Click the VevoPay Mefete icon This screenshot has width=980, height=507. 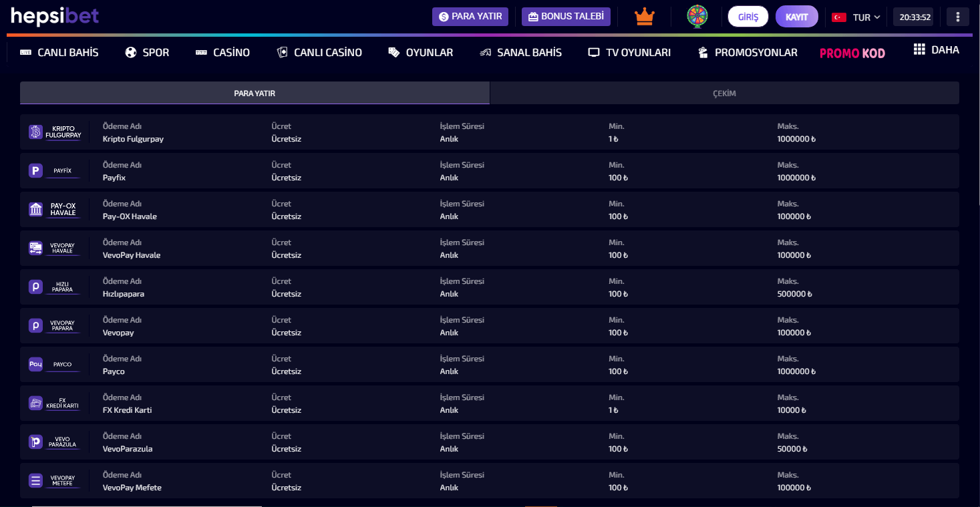tap(35, 481)
